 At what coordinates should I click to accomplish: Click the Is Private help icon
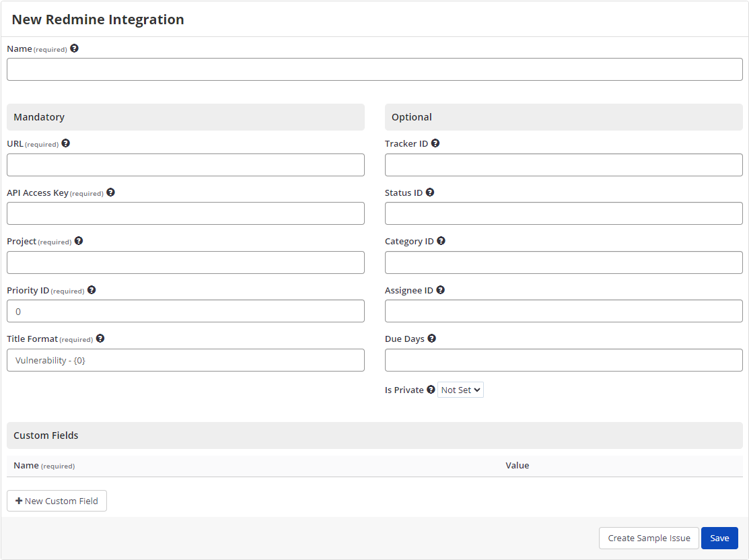pyautogui.click(x=430, y=389)
